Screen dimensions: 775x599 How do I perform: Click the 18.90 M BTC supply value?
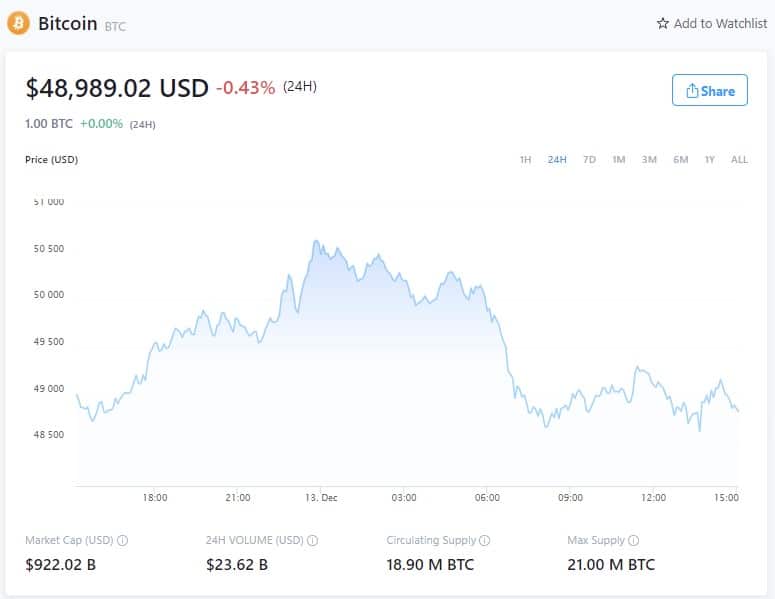431,564
